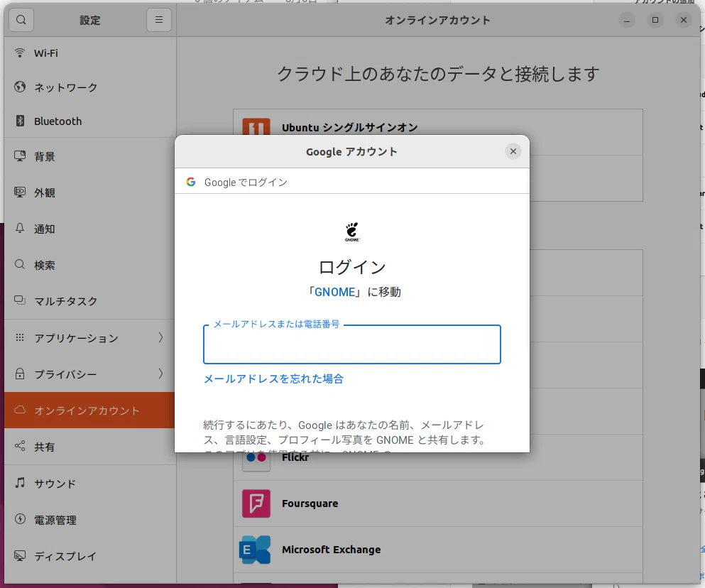
Task: Click the Flickr dots icon
Action: (x=256, y=462)
